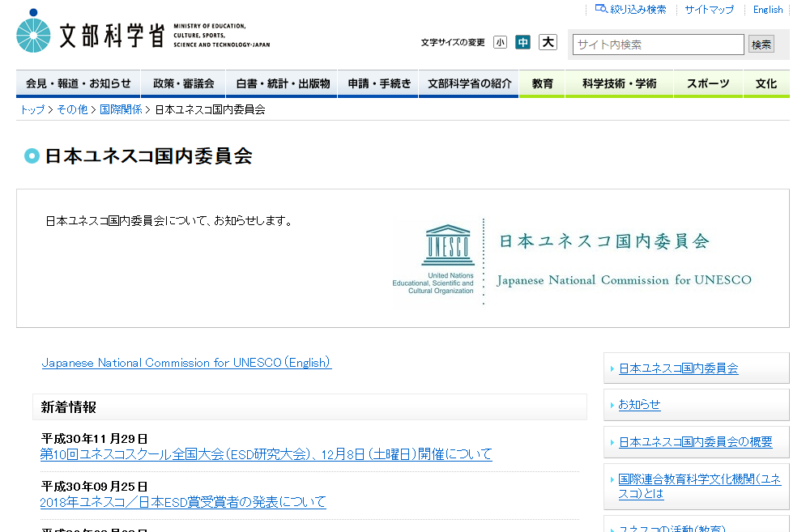Focus the サイト内検索 search field
The image size is (806, 532).
coord(658,45)
